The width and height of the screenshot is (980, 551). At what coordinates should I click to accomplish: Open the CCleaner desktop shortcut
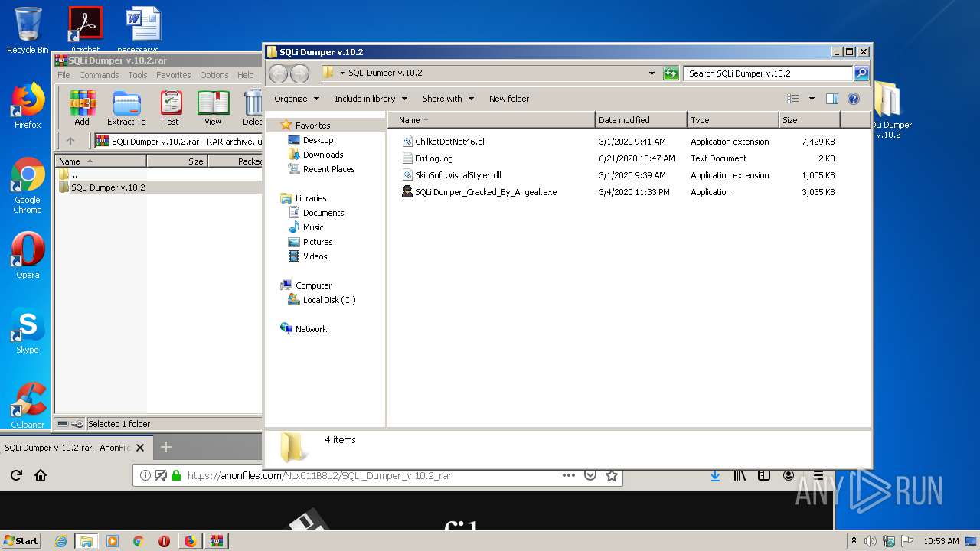point(28,405)
